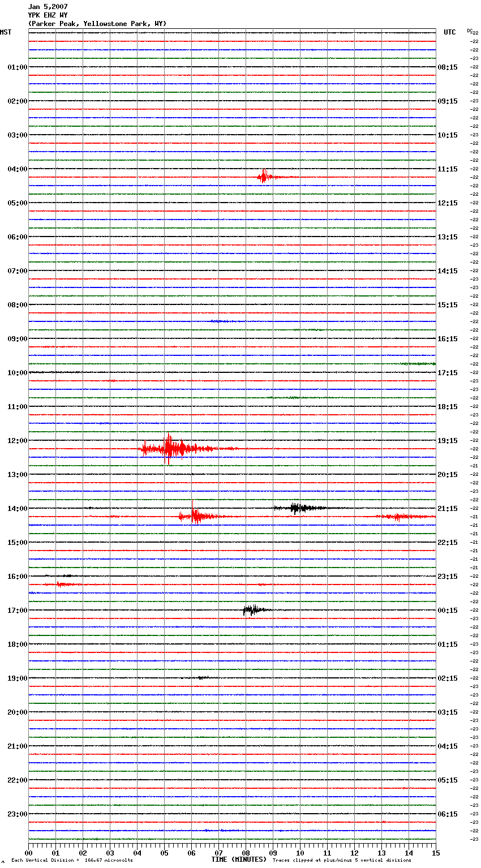Click the MST label '11:00'
This screenshot has width=481, height=868.
coord(18,407)
